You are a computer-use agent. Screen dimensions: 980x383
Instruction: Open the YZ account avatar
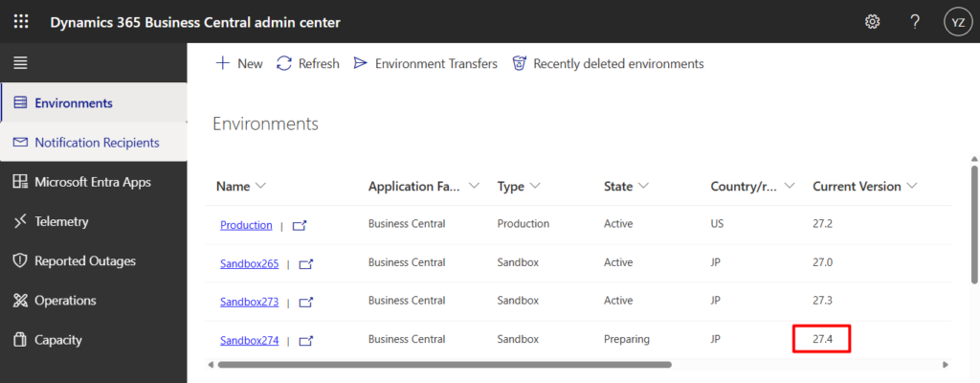pyautogui.click(x=956, y=21)
